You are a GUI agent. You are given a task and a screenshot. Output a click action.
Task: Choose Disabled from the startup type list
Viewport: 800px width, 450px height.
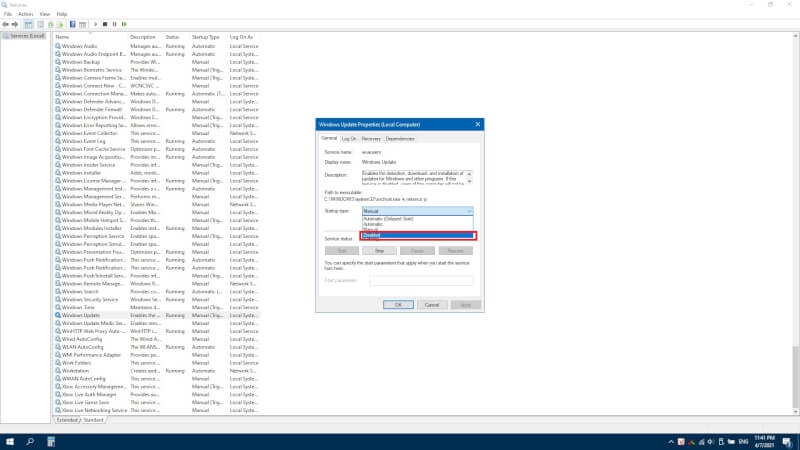[417, 235]
